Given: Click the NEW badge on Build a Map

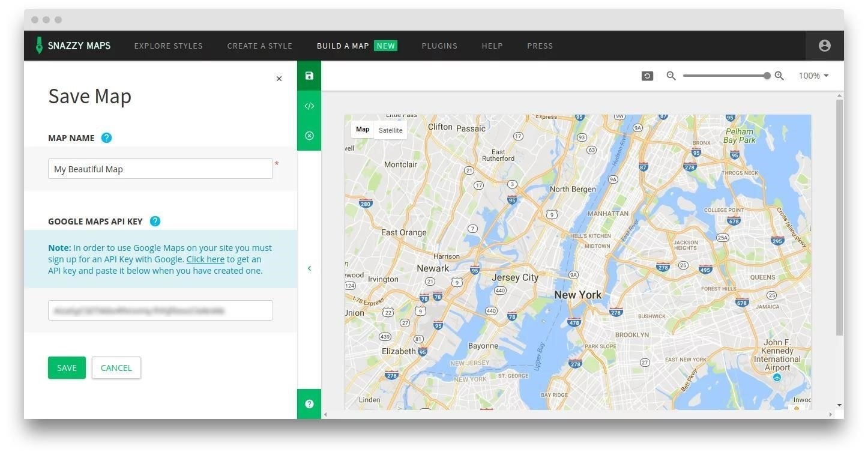Looking at the screenshot, I should click(385, 46).
